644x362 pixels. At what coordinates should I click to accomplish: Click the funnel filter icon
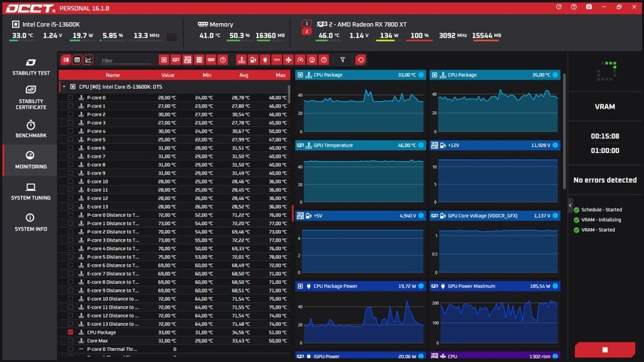pyautogui.click(x=343, y=60)
